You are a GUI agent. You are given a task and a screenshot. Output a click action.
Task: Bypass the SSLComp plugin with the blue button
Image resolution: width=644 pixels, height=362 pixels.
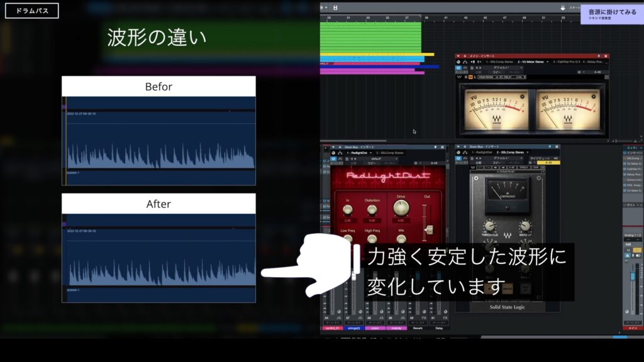click(x=458, y=158)
